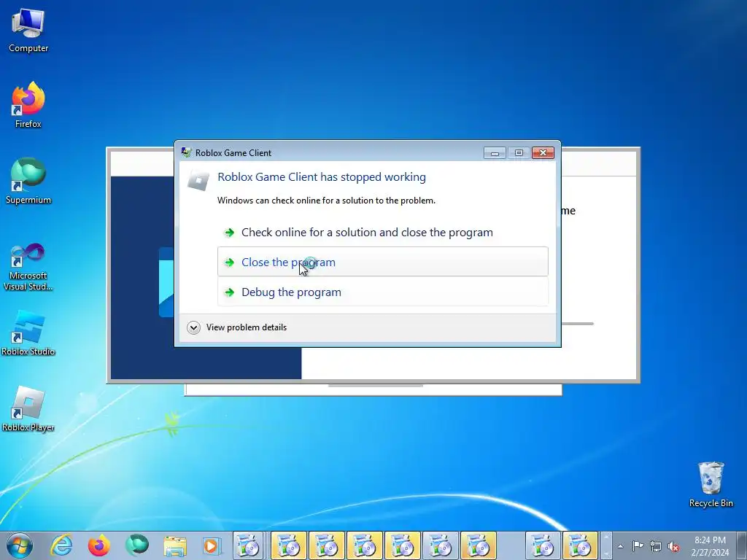Minimize the Roblox Game Client dialog
This screenshot has width=747, height=560.
[x=495, y=153]
